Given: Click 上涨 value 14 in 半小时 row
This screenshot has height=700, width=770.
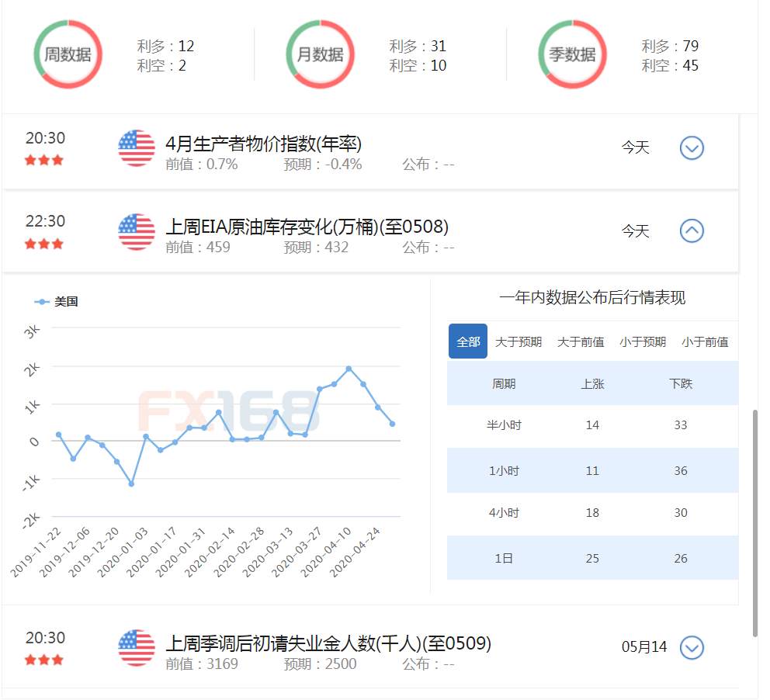Looking at the screenshot, I should click(x=592, y=425).
